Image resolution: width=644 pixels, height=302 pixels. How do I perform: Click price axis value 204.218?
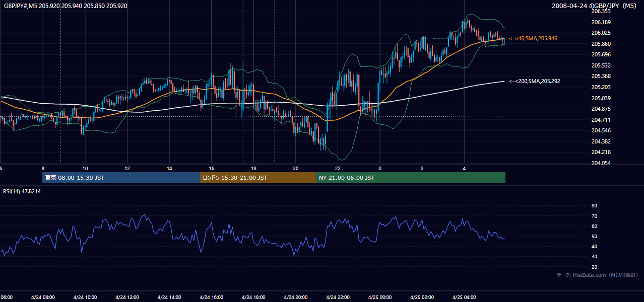(601, 152)
